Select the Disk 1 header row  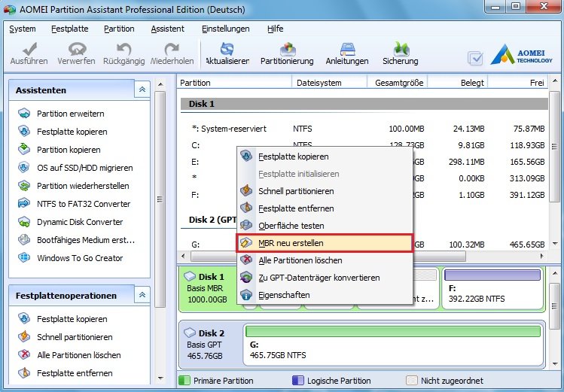tap(364, 104)
